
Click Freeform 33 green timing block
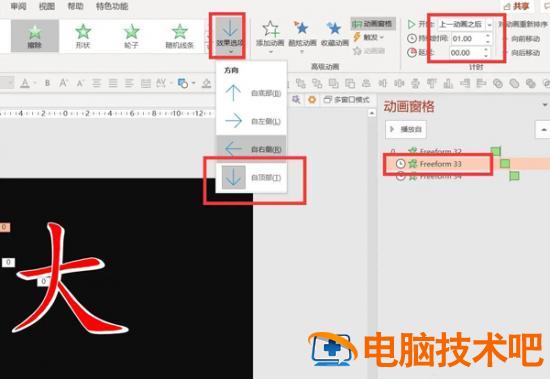click(505, 164)
